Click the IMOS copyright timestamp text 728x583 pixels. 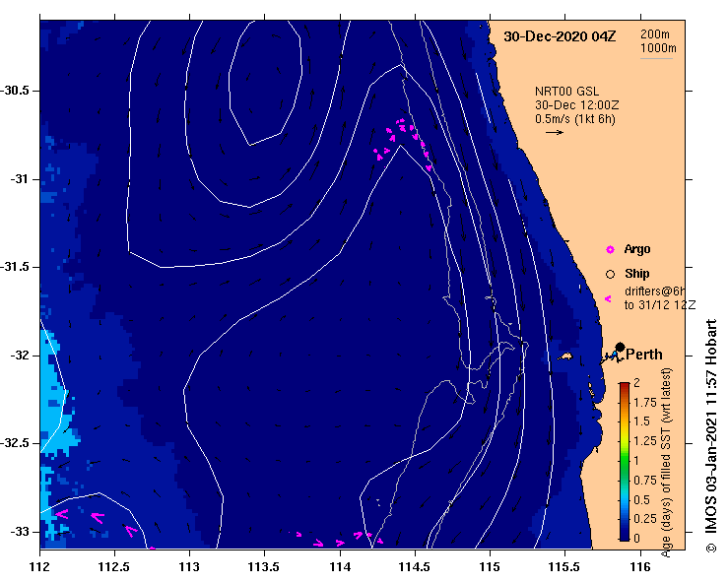pyautogui.click(x=712, y=435)
